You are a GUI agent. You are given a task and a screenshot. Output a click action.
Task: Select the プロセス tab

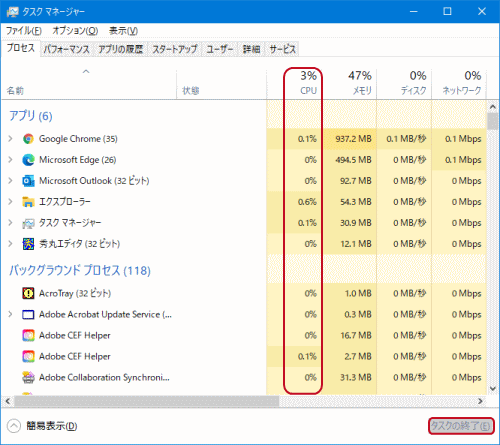[21, 48]
